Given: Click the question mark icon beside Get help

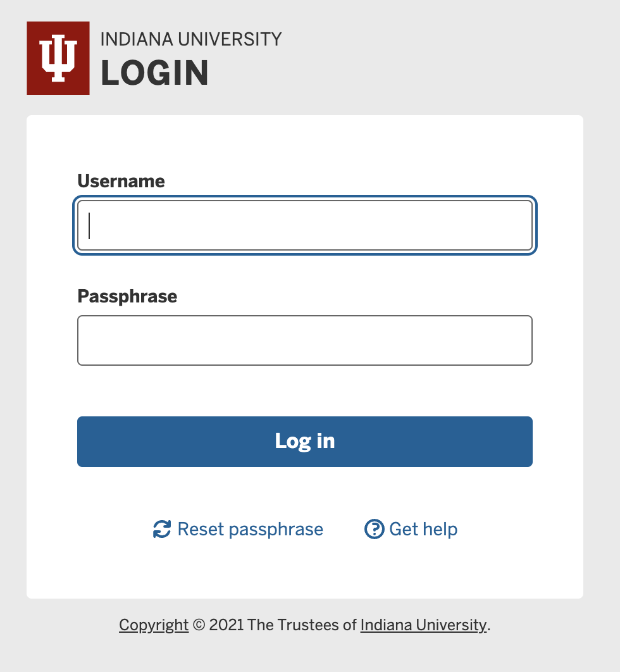Looking at the screenshot, I should point(375,529).
